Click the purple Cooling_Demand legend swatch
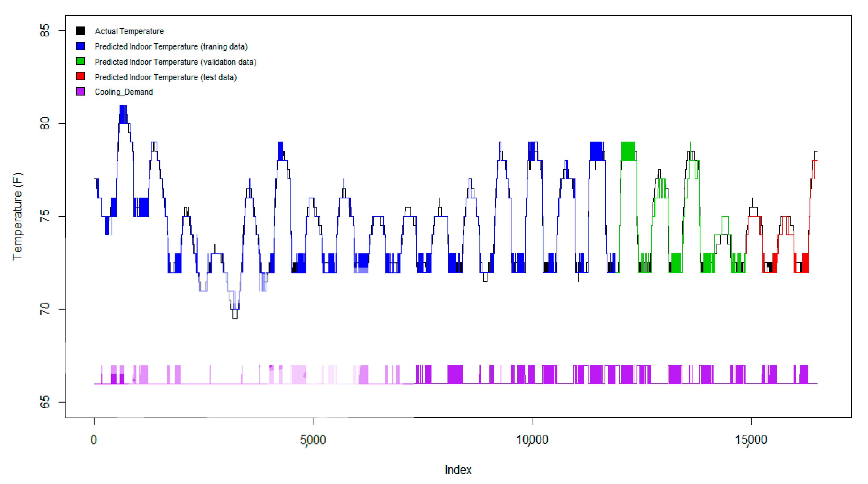 coord(80,91)
